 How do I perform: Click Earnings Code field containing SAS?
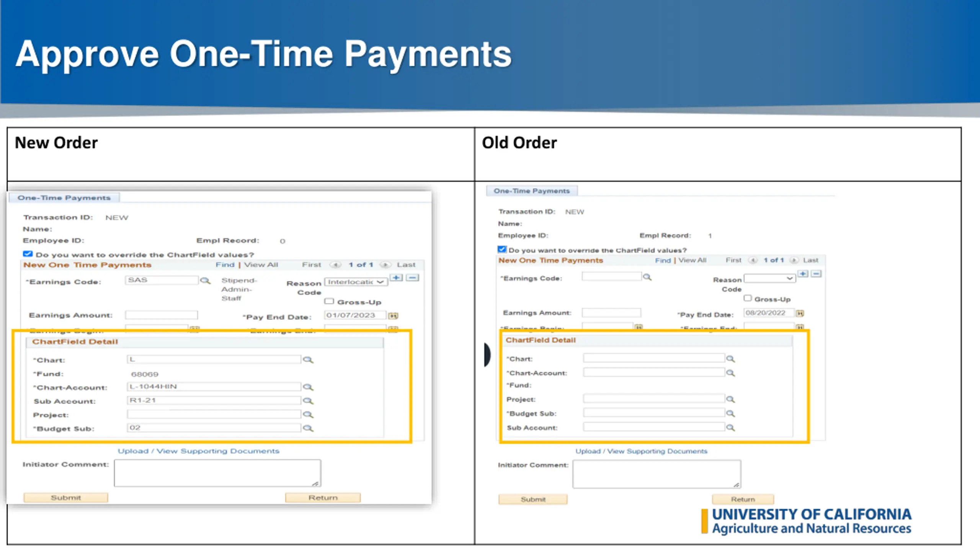pyautogui.click(x=162, y=280)
